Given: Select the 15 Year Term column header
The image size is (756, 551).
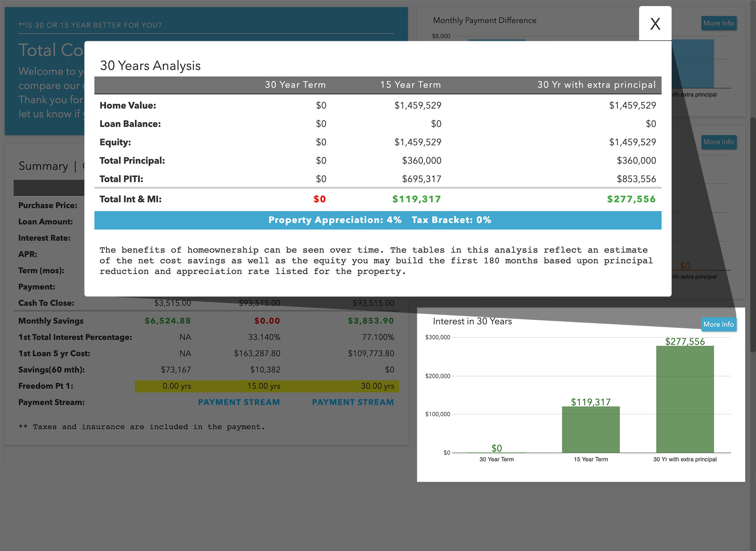Looking at the screenshot, I should [411, 85].
